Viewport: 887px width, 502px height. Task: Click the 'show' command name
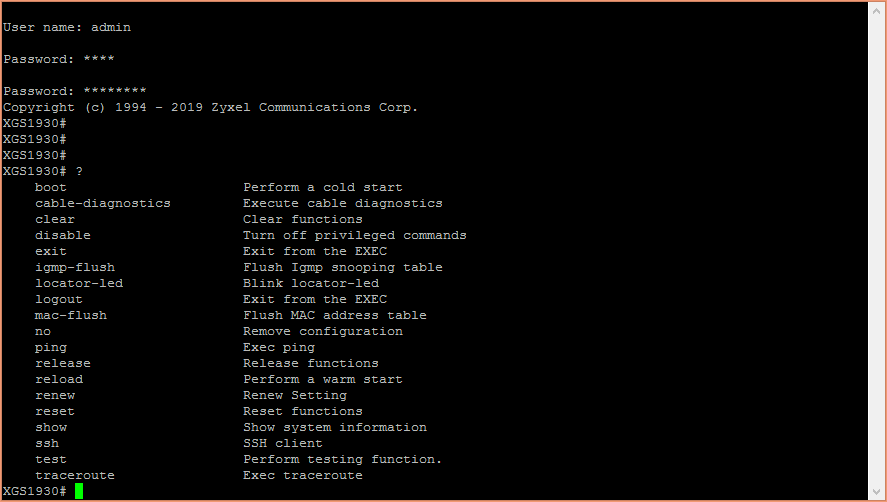(51, 427)
